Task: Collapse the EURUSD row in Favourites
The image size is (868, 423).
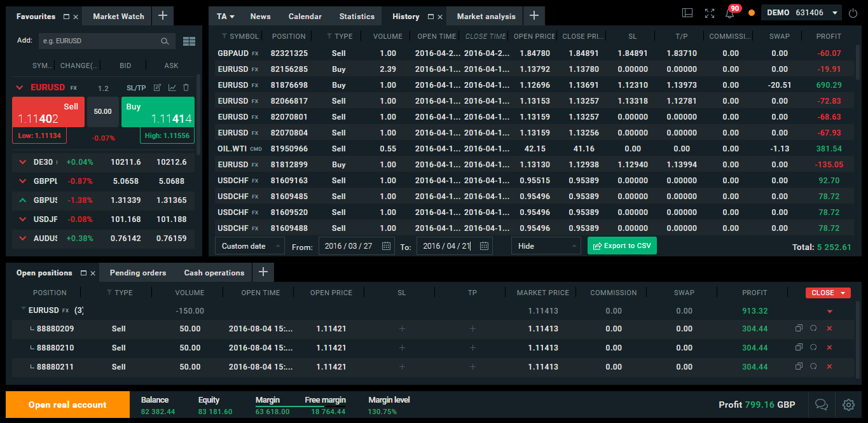Action: pos(20,88)
